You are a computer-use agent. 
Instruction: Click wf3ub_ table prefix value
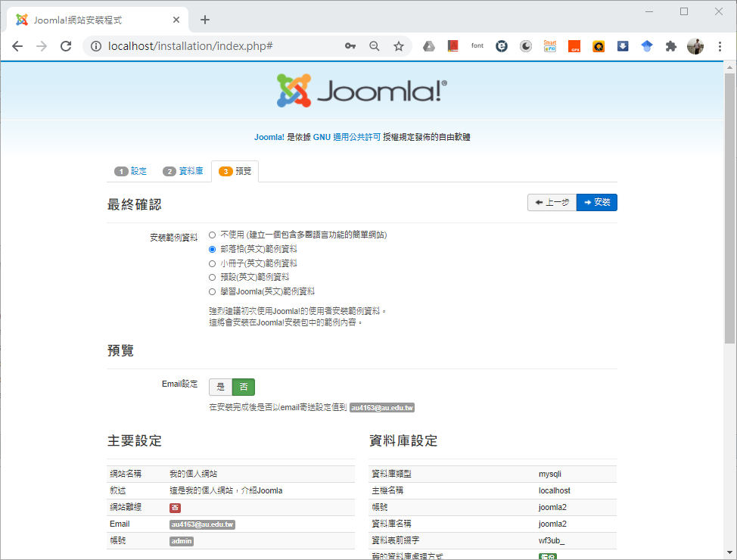click(552, 541)
